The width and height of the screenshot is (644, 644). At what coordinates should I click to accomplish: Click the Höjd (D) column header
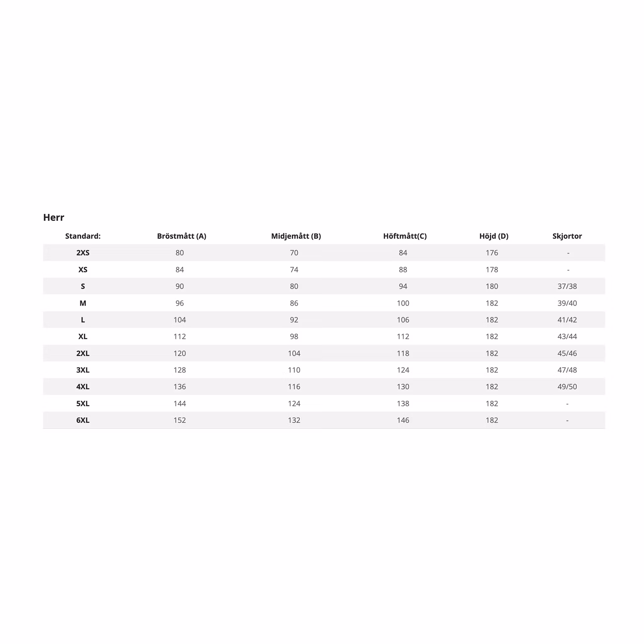pyautogui.click(x=494, y=236)
